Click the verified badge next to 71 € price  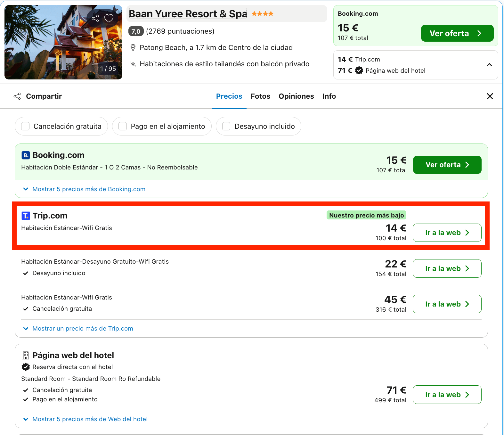click(x=359, y=70)
